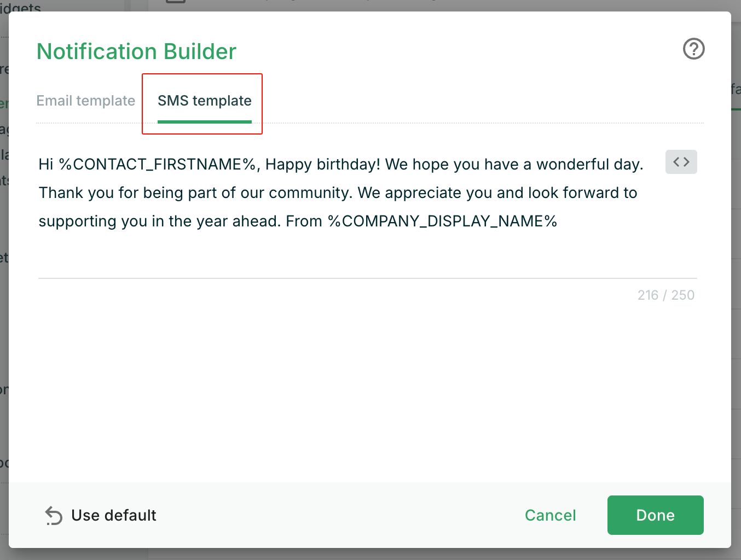
Task: Switch to the Email template tab
Action: (x=86, y=101)
